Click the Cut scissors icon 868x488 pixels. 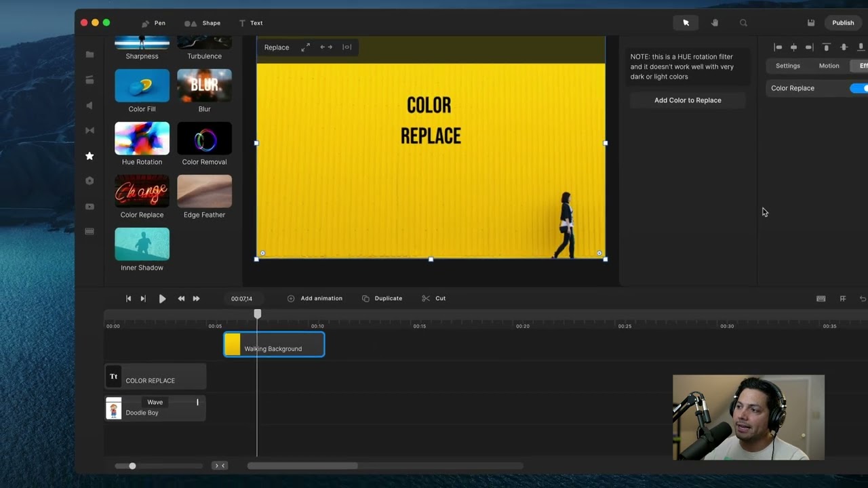point(426,299)
